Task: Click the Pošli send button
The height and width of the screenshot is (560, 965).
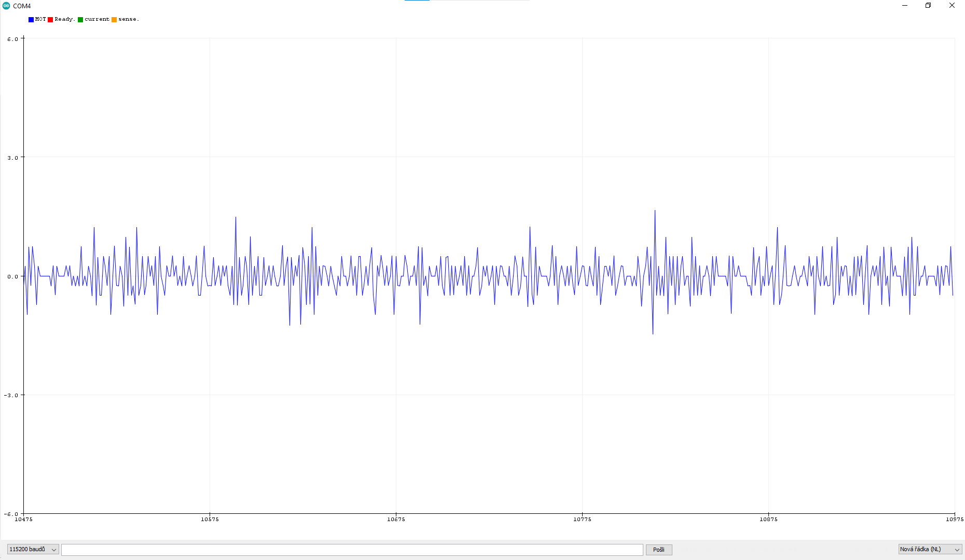Action: coord(659,550)
